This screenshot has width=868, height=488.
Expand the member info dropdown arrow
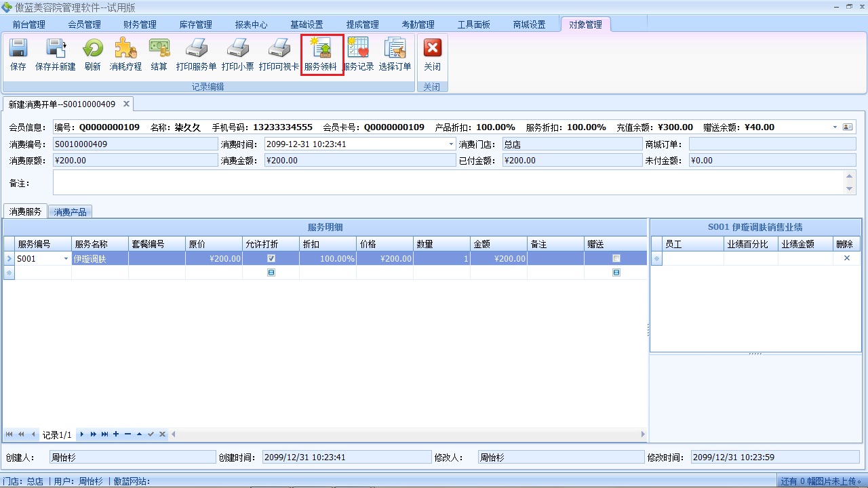click(x=835, y=127)
